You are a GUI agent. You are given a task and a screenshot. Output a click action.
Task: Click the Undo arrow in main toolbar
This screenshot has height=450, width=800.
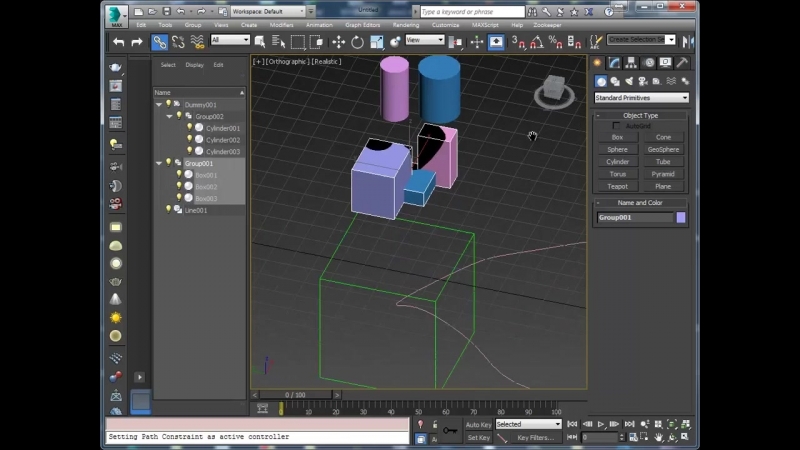pos(118,42)
